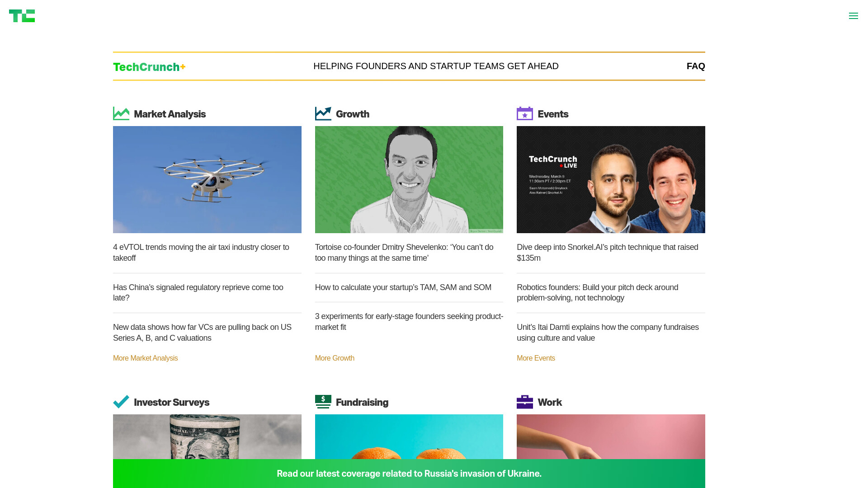
Task: Open 'Unit's Itai Damti explains' article
Action: click(608, 333)
